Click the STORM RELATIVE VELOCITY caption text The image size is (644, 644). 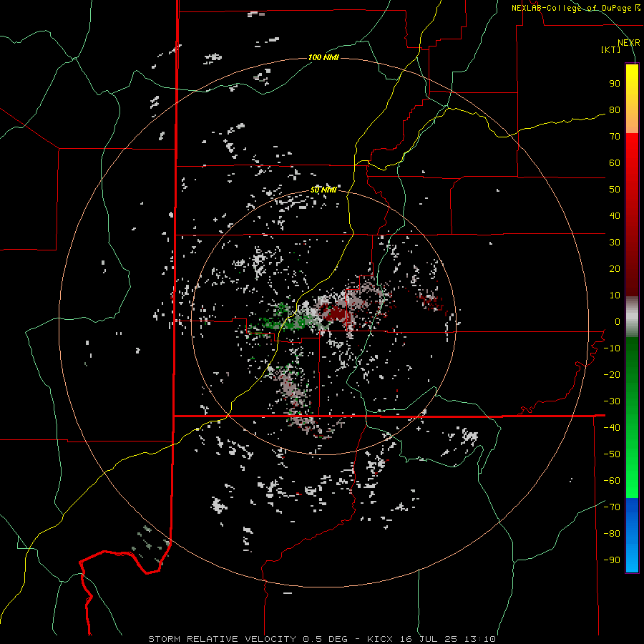[x=222, y=639]
